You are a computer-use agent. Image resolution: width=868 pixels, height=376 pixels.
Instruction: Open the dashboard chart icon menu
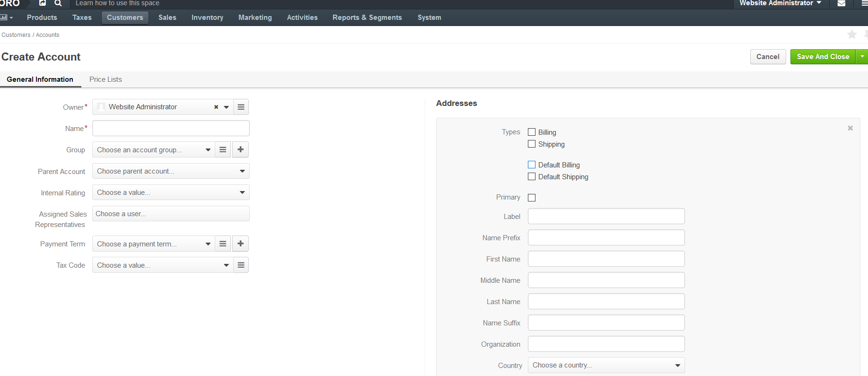point(6,17)
